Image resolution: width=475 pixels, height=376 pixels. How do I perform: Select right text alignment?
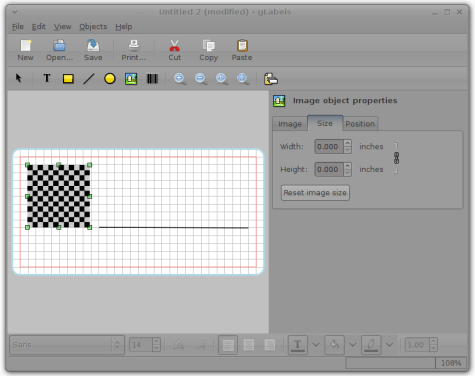tap(270, 345)
